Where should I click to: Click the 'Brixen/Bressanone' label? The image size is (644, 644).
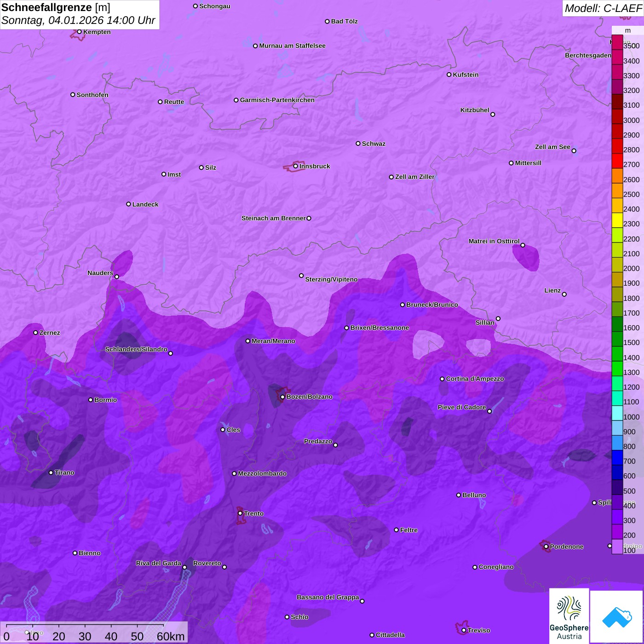pos(379,328)
